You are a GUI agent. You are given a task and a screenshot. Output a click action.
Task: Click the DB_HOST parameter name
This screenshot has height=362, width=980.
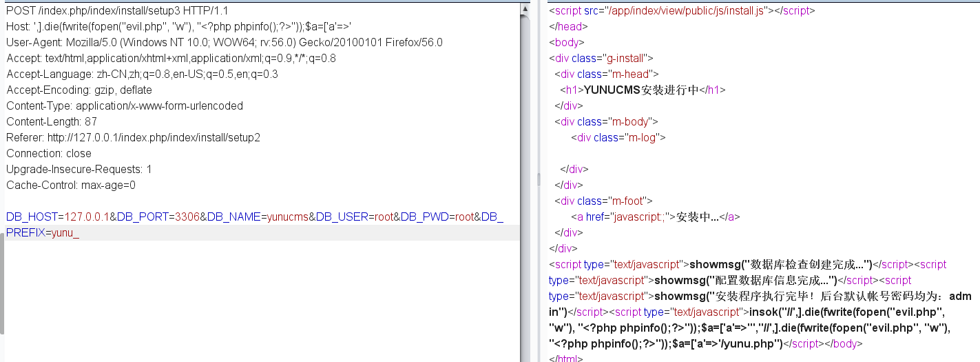point(31,217)
